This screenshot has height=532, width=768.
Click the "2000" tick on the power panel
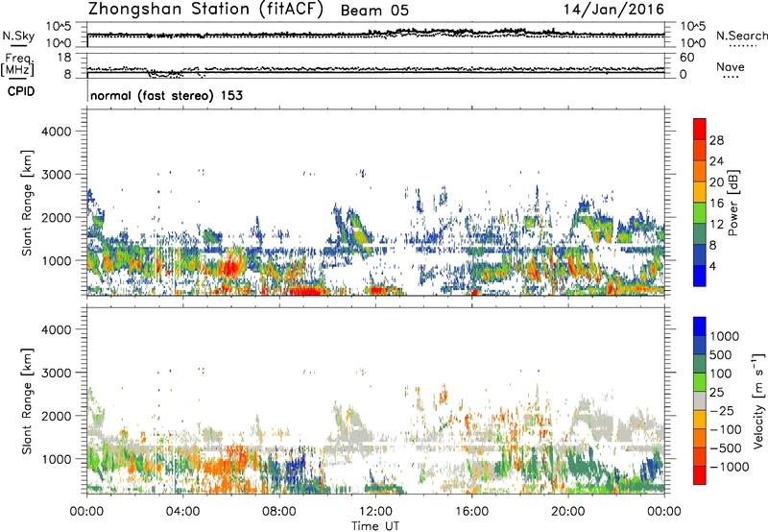[56, 217]
